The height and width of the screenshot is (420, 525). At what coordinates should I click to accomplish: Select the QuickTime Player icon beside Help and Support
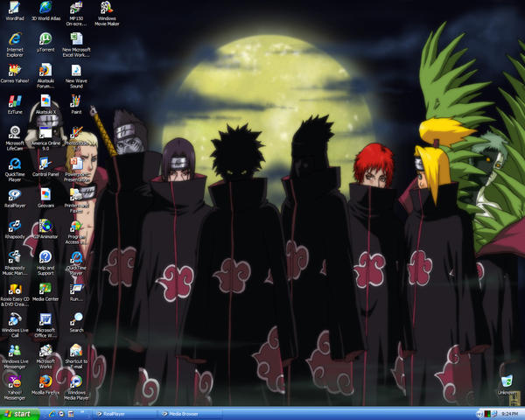pyautogui.click(x=76, y=262)
